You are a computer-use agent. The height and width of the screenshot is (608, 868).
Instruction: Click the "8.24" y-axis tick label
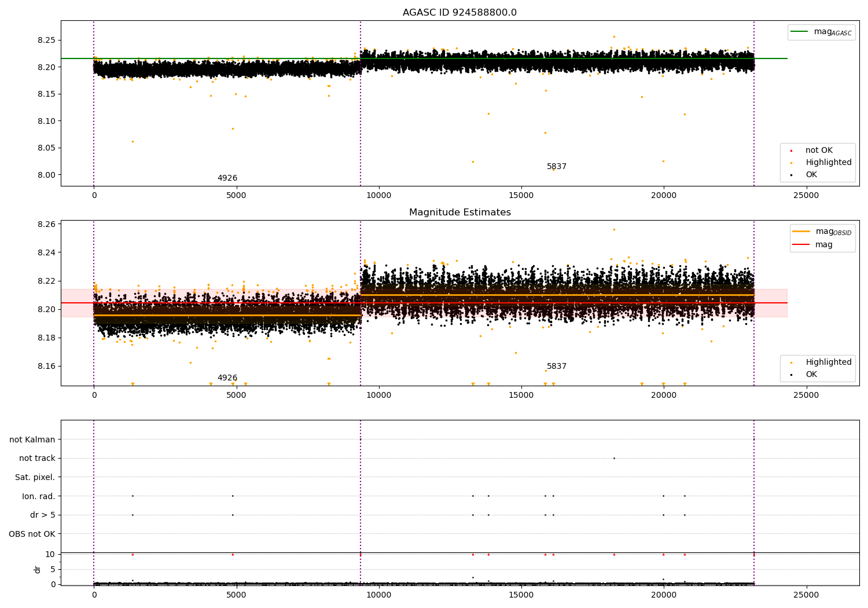46,252
